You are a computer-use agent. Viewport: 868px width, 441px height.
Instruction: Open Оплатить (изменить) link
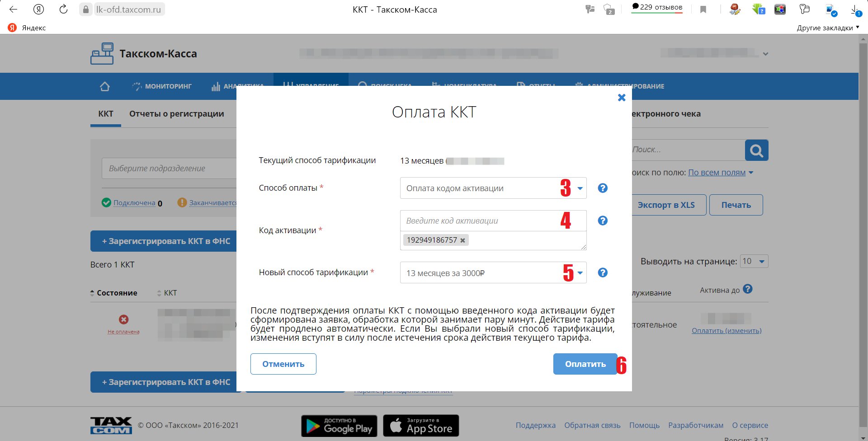[x=726, y=331]
